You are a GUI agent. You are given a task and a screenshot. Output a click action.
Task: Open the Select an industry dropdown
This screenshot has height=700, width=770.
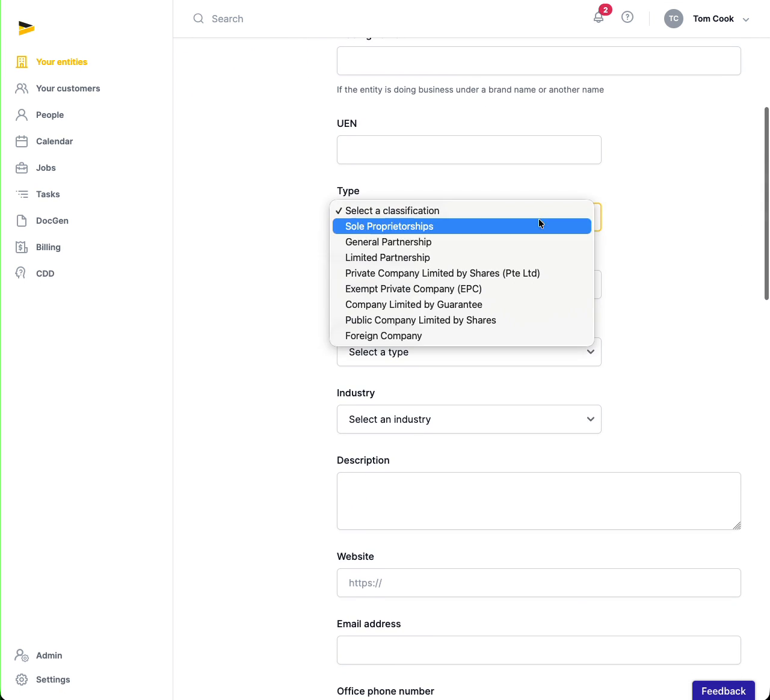pyautogui.click(x=469, y=419)
